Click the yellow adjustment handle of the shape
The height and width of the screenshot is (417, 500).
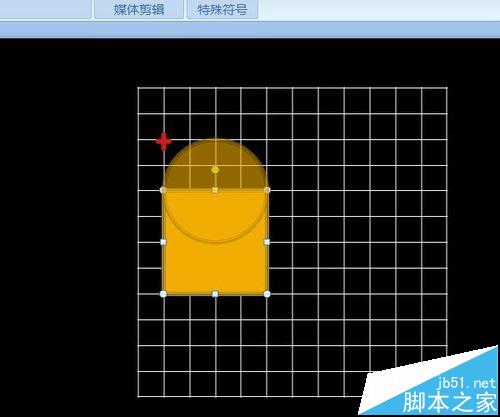(215, 170)
